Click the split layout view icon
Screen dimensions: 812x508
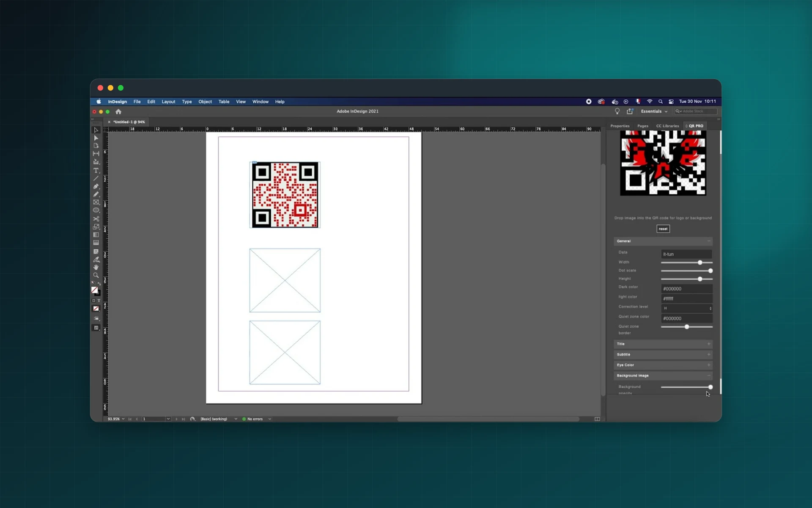597,419
